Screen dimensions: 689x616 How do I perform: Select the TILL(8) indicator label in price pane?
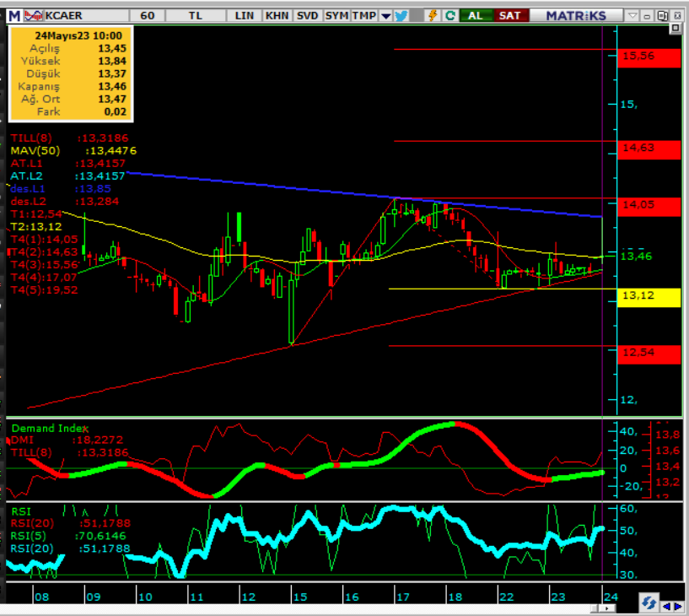(x=69, y=138)
